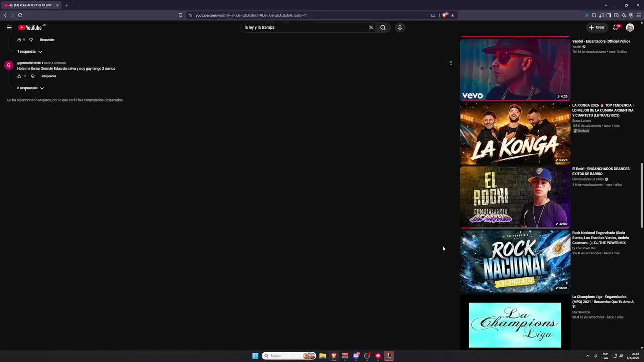Go to the YouTube home logo
Image resolution: width=644 pixels, height=362 pixels.
[x=30, y=28]
